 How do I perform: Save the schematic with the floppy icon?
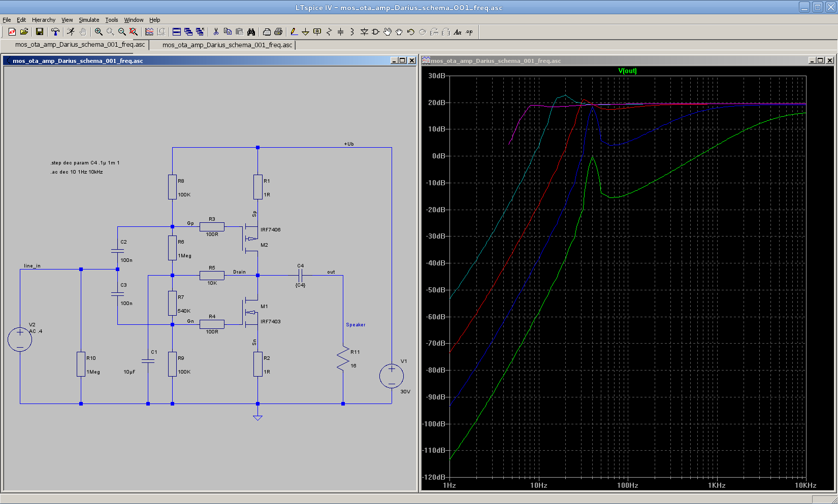(x=39, y=31)
